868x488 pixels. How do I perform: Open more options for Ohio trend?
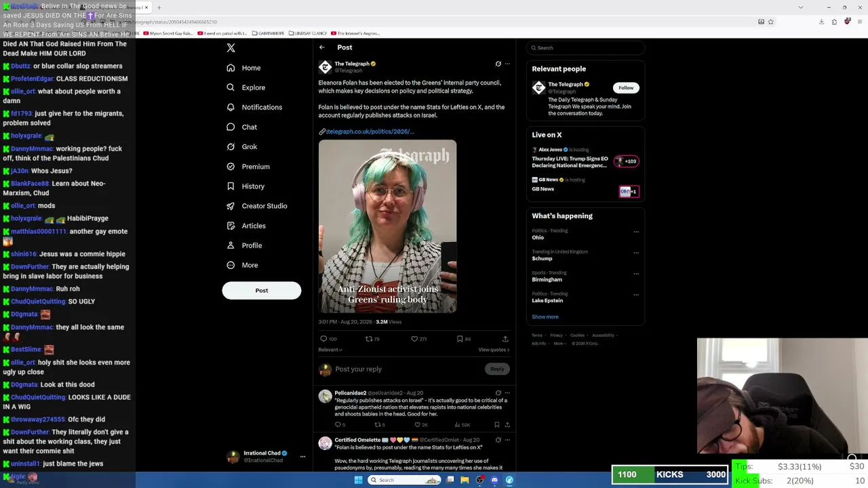636,232
